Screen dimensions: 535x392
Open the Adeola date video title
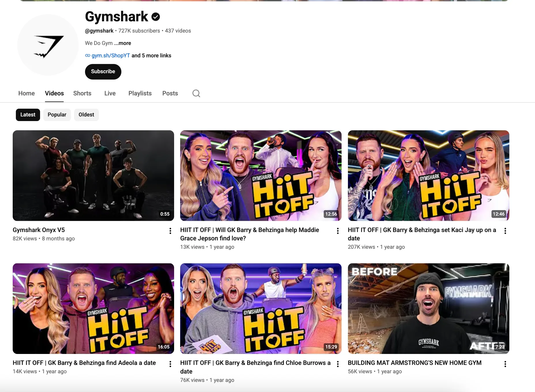pyautogui.click(x=84, y=363)
